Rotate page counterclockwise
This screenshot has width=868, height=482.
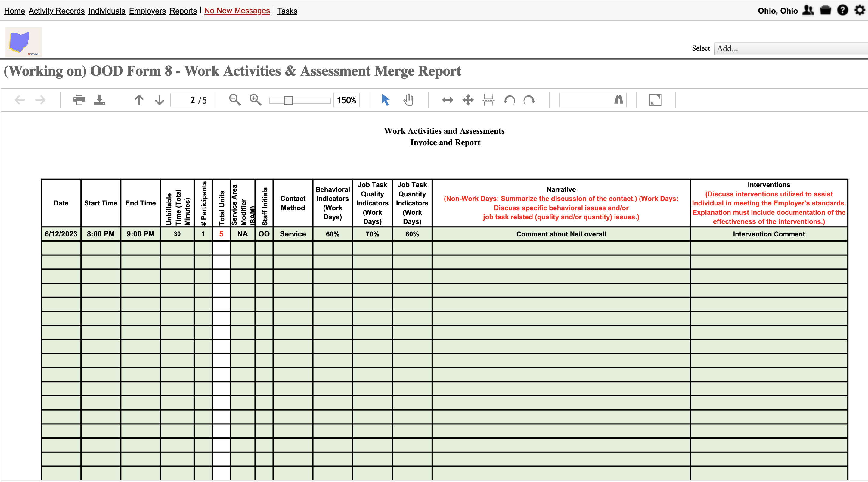509,100
